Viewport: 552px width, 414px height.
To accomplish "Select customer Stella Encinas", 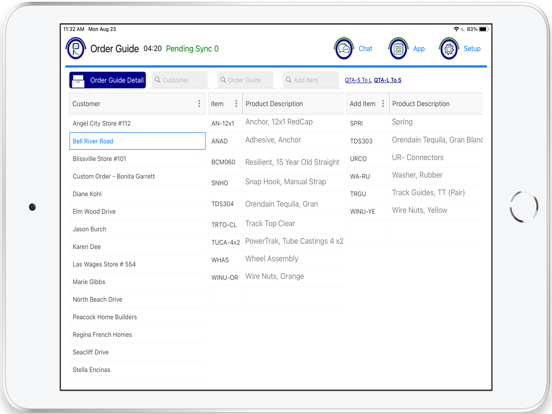I will click(x=137, y=370).
